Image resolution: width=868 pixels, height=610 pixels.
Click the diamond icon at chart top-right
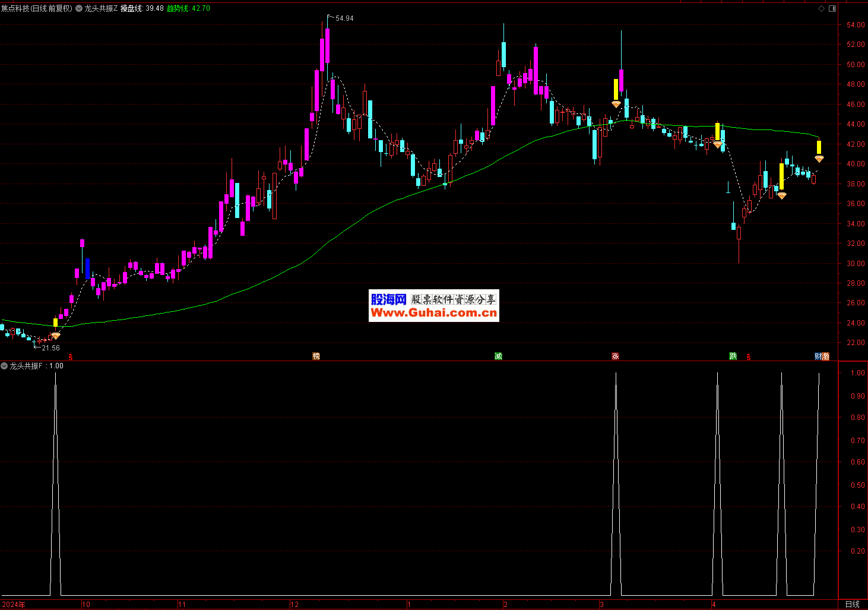click(x=822, y=8)
